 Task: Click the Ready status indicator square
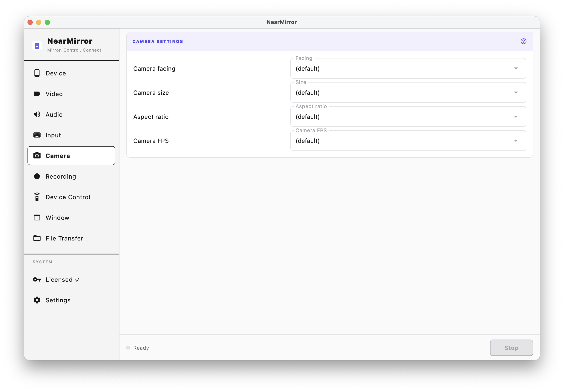pos(128,348)
